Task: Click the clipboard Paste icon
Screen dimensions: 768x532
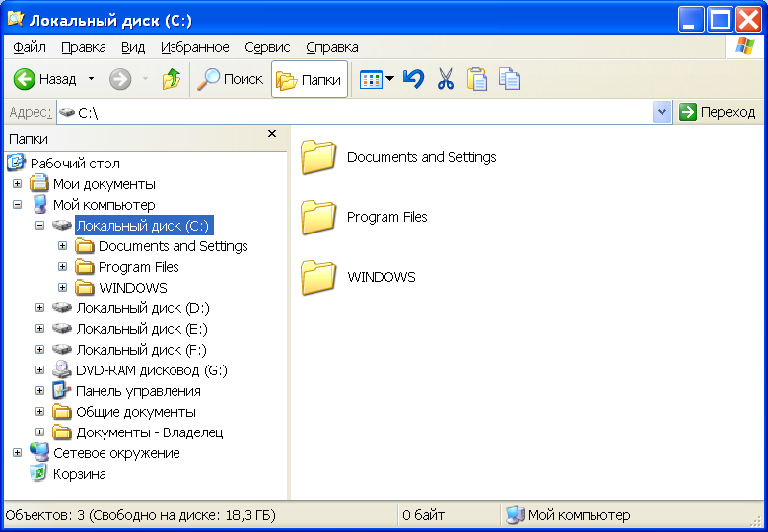Action: pos(476,79)
